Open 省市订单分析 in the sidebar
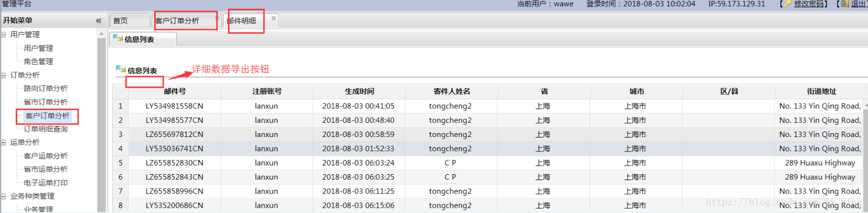The height and width of the screenshot is (213, 868). tap(46, 102)
